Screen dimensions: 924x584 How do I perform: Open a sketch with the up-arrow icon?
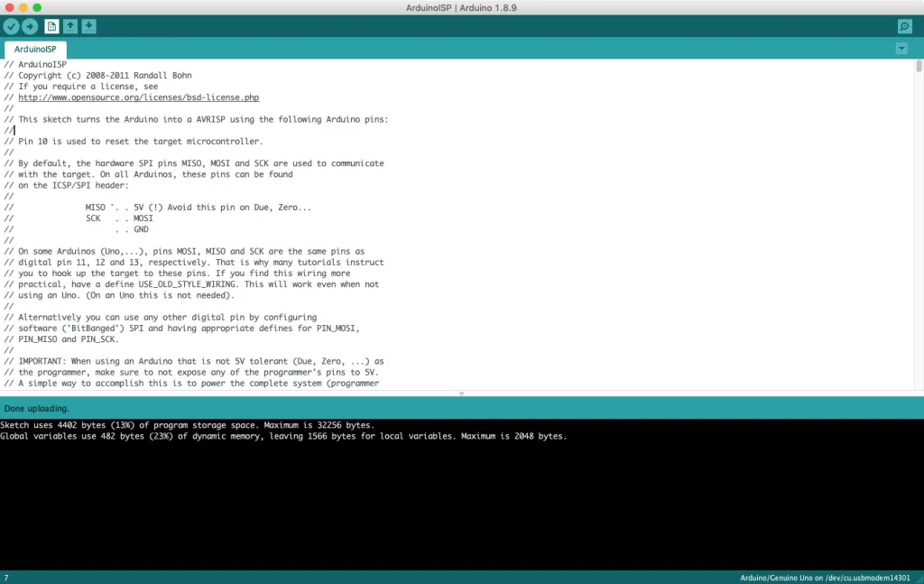point(70,27)
